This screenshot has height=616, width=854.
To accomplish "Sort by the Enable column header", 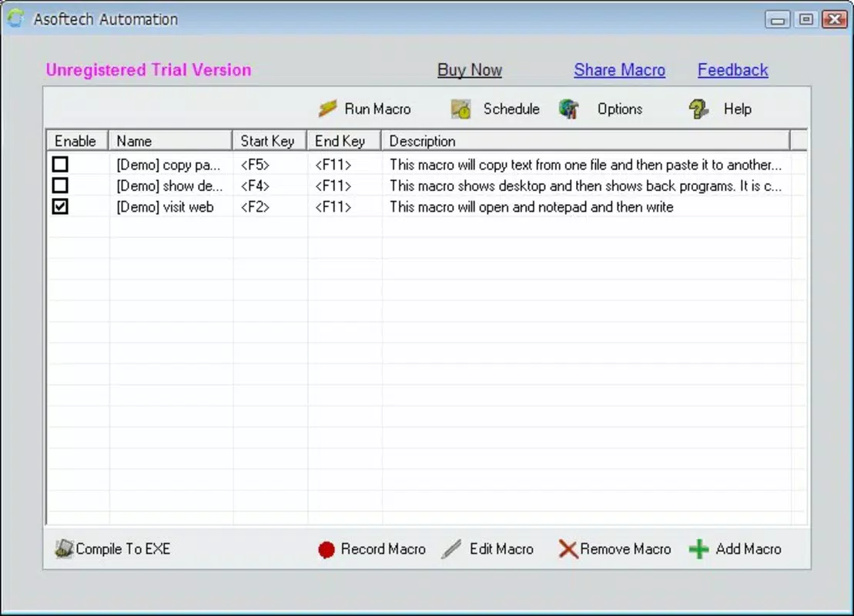I will (x=77, y=141).
